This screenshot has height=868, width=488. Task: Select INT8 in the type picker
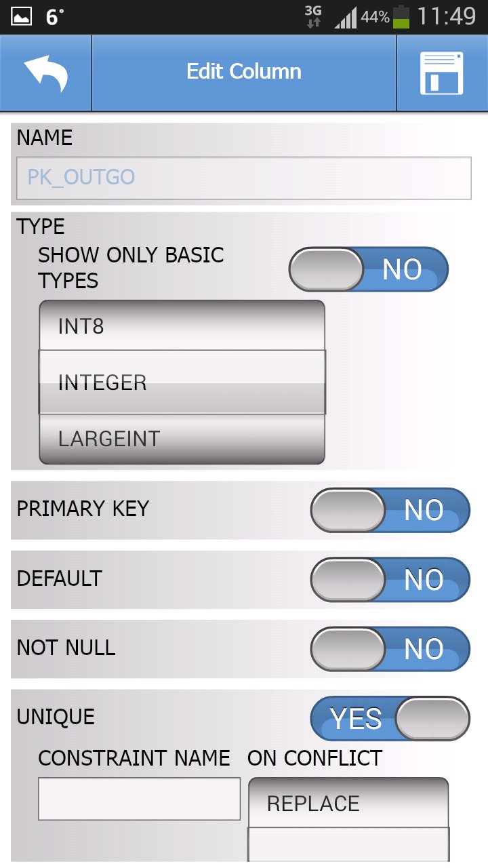coord(182,326)
